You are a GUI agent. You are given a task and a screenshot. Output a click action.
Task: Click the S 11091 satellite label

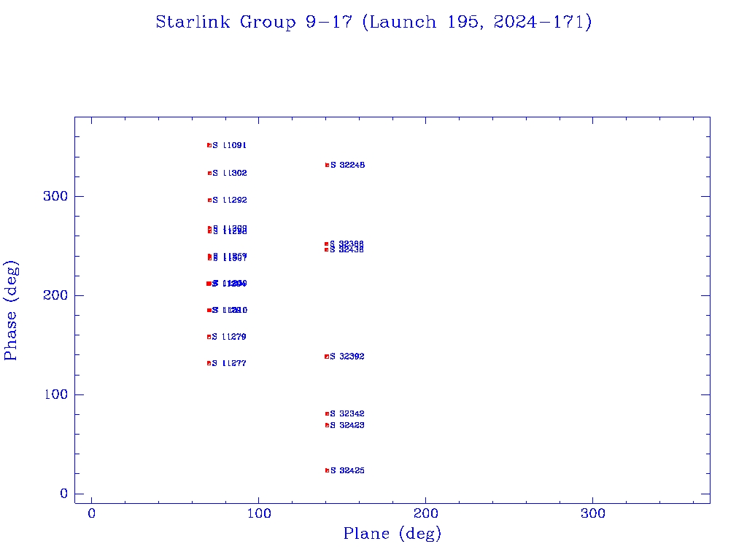point(230,145)
